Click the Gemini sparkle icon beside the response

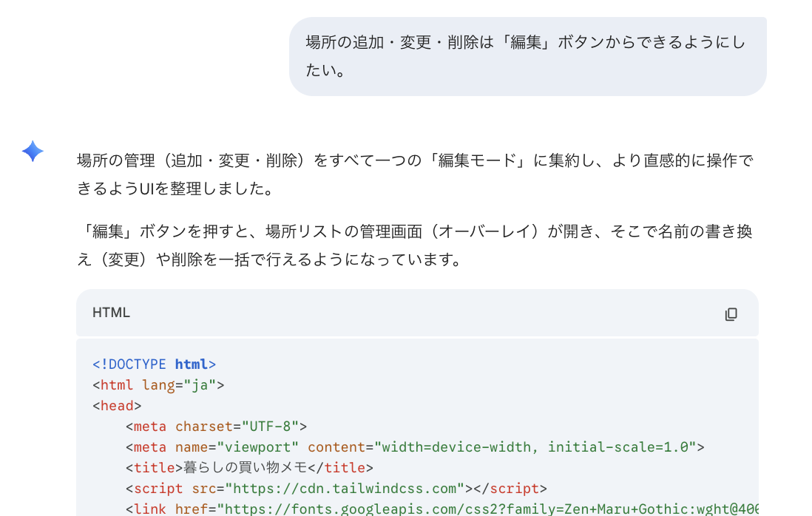30,152
